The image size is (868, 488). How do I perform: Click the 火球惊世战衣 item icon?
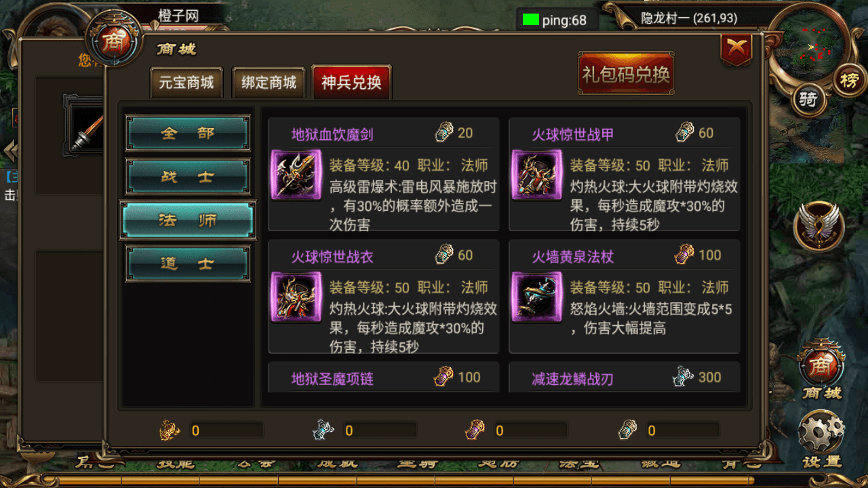[296, 297]
